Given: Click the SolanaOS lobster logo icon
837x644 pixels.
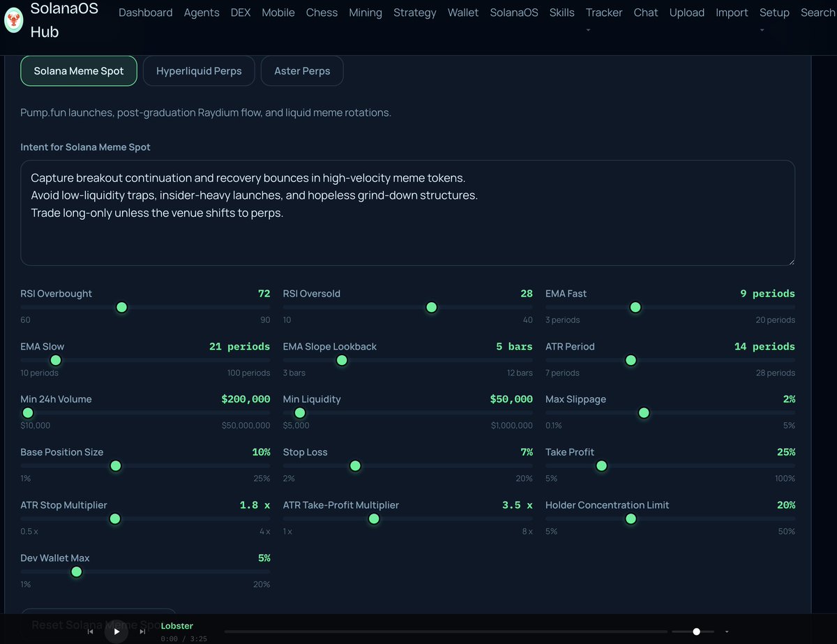Looking at the screenshot, I should point(13,20).
